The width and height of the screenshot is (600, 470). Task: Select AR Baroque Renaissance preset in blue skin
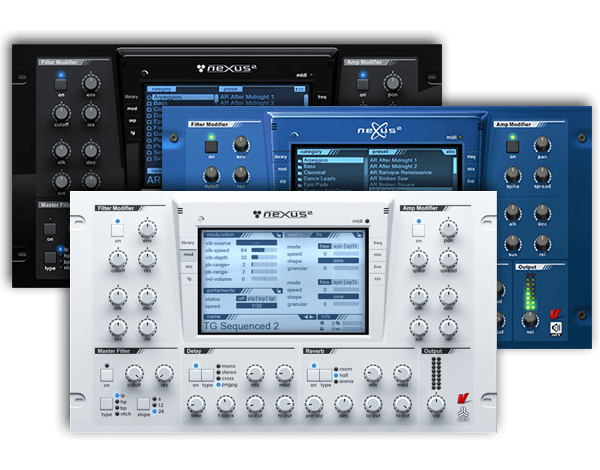[x=400, y=173]
